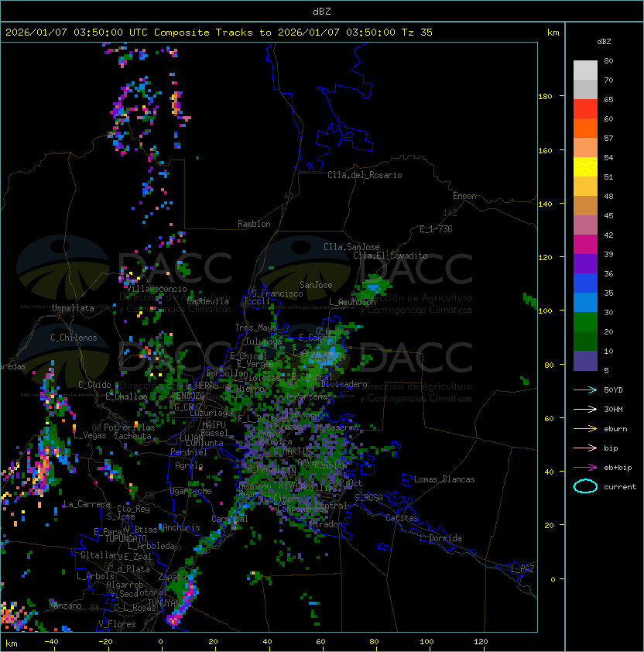
Task: Click the 'C_Chilenos' map label
Action: pos(74,337)
